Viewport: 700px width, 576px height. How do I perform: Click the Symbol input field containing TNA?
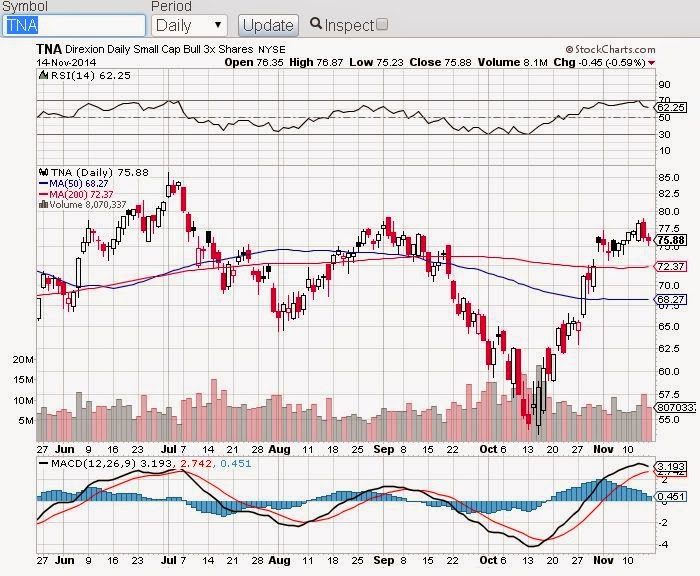point(74,25)
